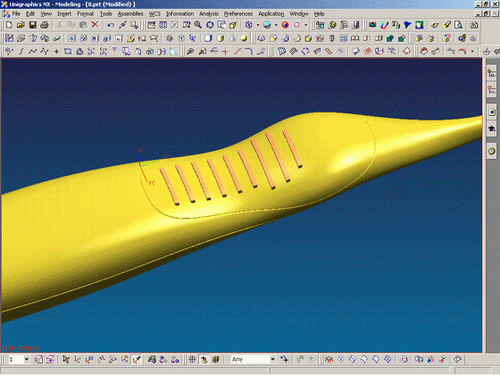Screen dimensions: 500x375
Task: Toggle the pressed selection icon beside the crosshair
Action: coord(204,359)
